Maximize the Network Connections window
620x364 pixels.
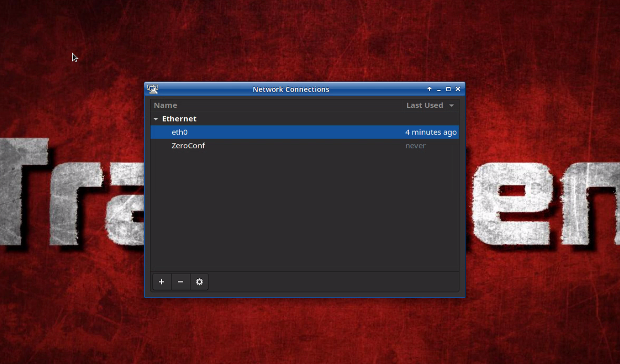click(x=448, y=89)
